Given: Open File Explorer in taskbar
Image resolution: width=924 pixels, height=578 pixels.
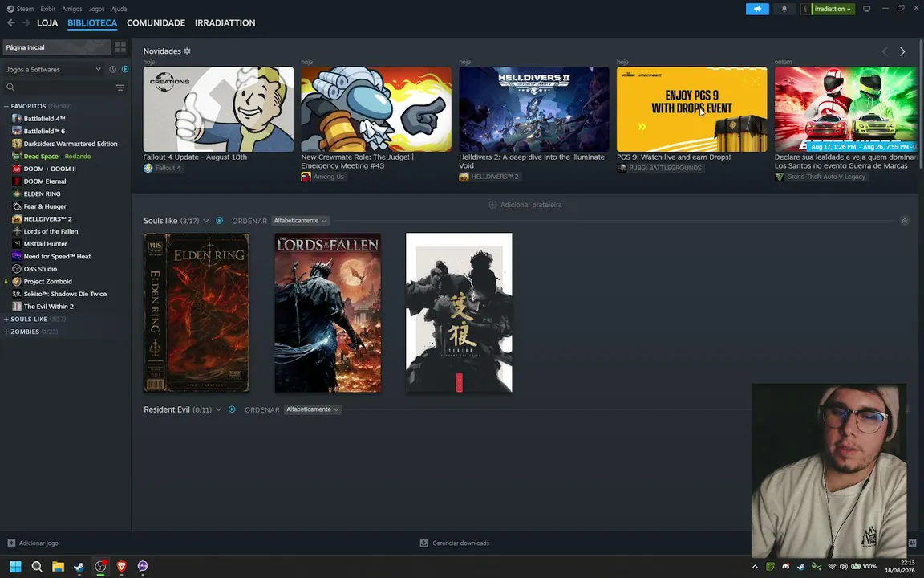Looking at the screenshot, I should click(x=58, y=567).
